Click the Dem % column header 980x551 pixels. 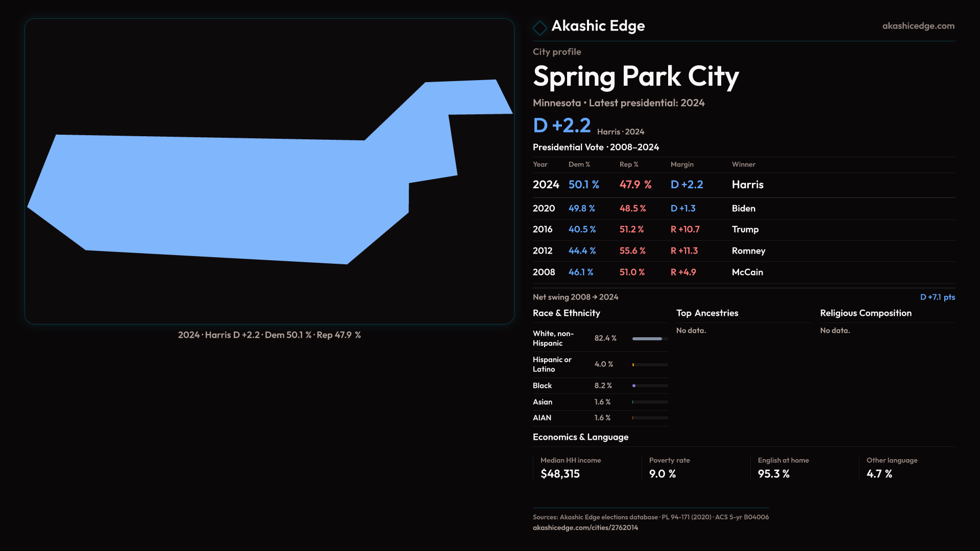579,164
